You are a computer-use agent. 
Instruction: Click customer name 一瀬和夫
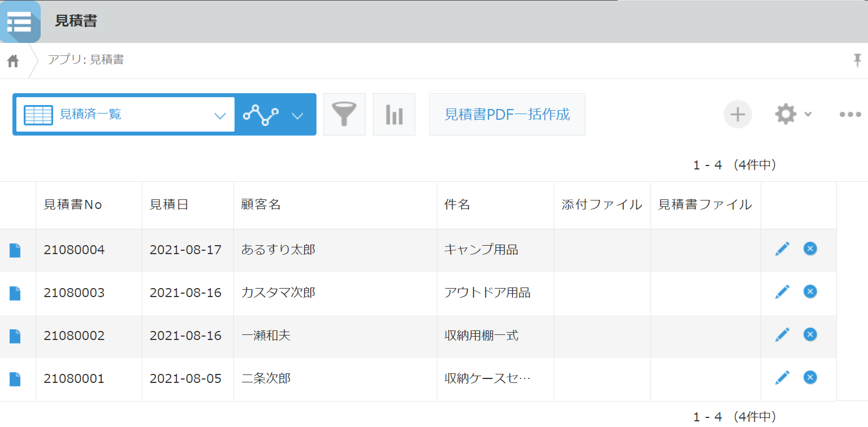click(x=266, y=335)
